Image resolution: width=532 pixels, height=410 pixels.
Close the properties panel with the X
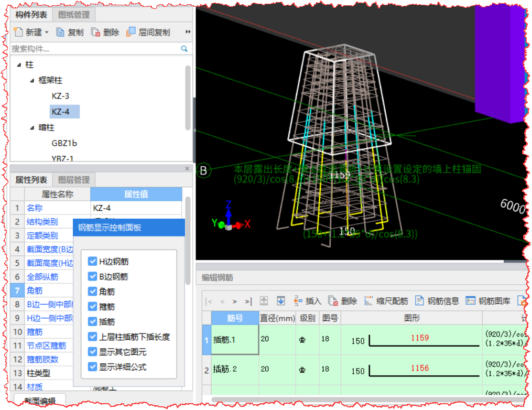[x=187, y=169]
